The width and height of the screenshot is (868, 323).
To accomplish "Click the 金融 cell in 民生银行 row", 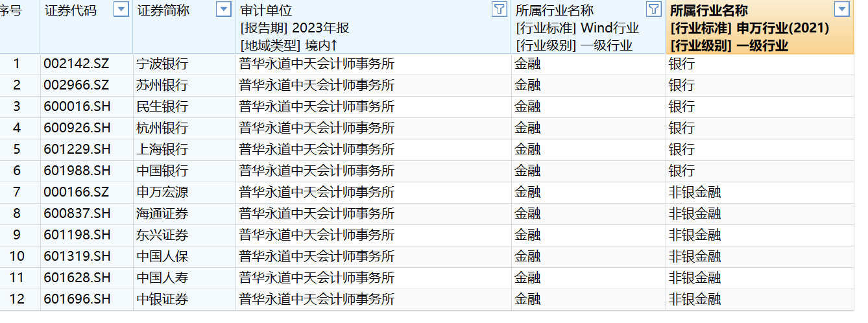I will pyautogui.click(x=588, y=107).
